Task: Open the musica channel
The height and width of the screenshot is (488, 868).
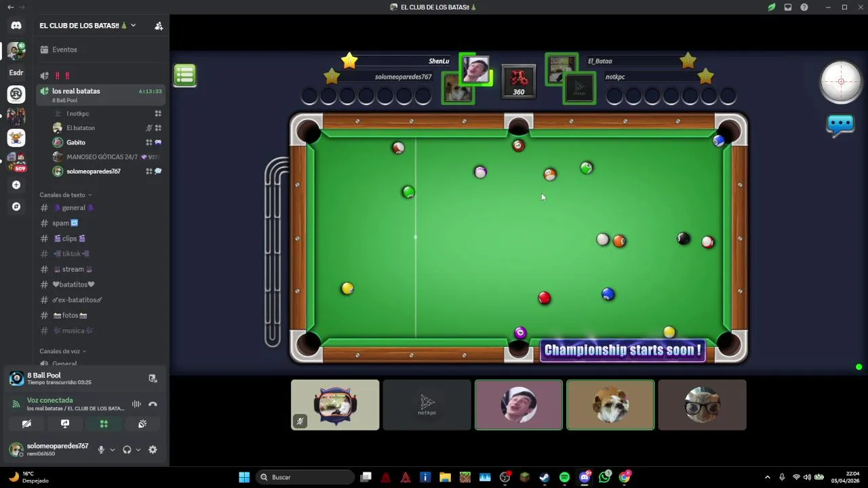Action: pos(102,331)
